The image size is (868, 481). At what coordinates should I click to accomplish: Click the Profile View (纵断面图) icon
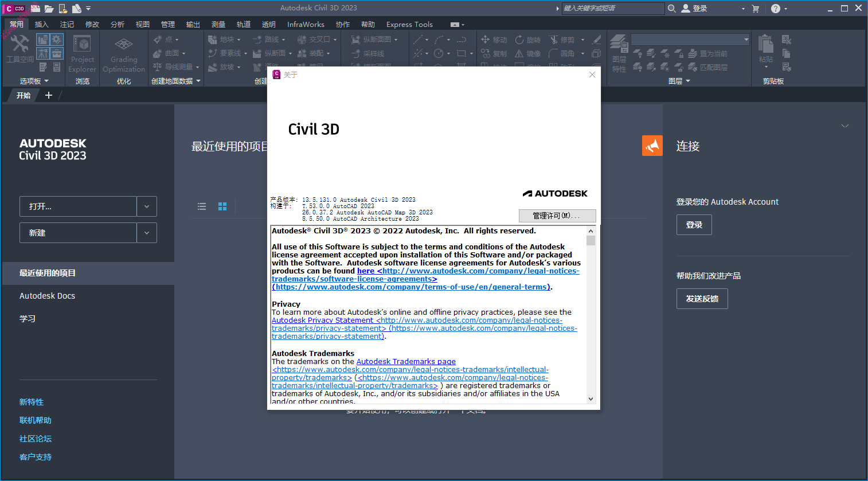coord(356,40)
